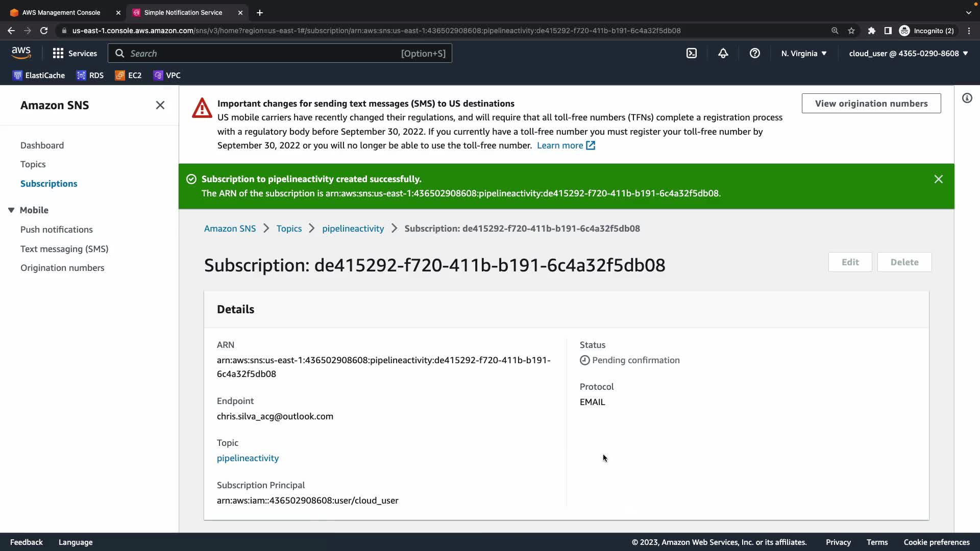Open the info panel icon at right
The width and height of the screenshot is (980, 551).
click(967, 98)
